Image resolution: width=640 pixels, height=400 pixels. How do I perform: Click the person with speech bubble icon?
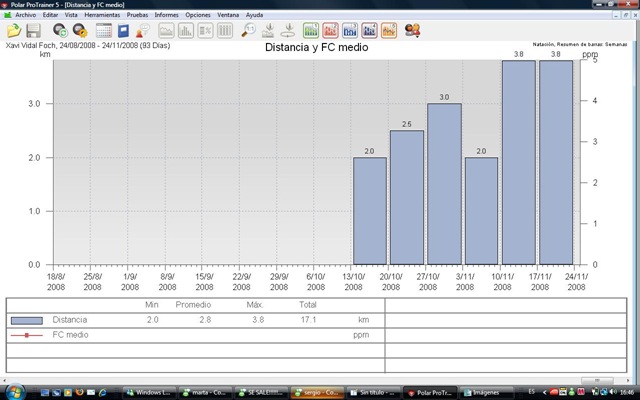pyautogui.click(x=143, y=31)
